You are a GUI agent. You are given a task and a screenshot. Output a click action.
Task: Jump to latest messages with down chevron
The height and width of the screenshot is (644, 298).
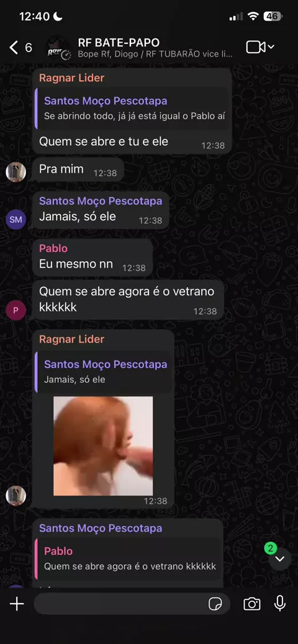pos(280,558)
